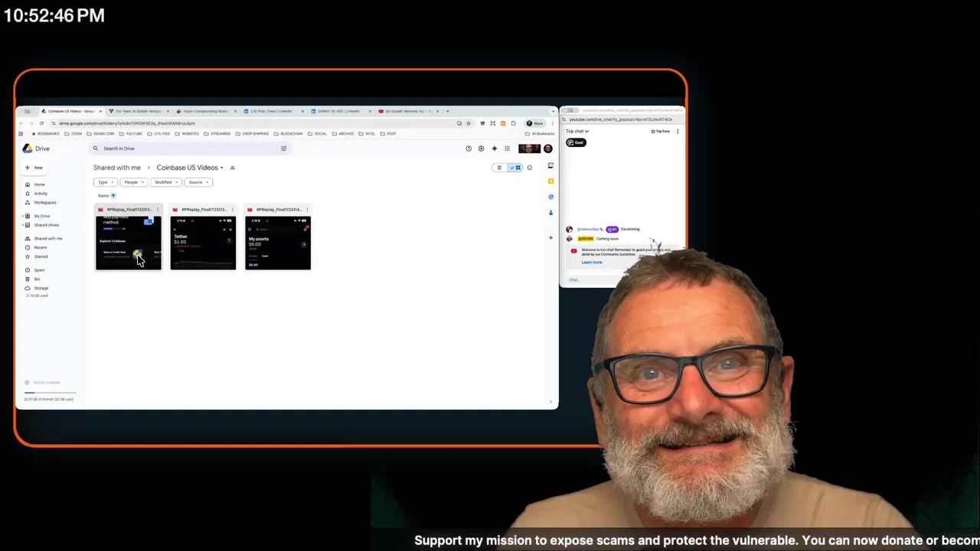Open the Source filter dropdown
The image size is (980, 551).
(x=198, y=182)
